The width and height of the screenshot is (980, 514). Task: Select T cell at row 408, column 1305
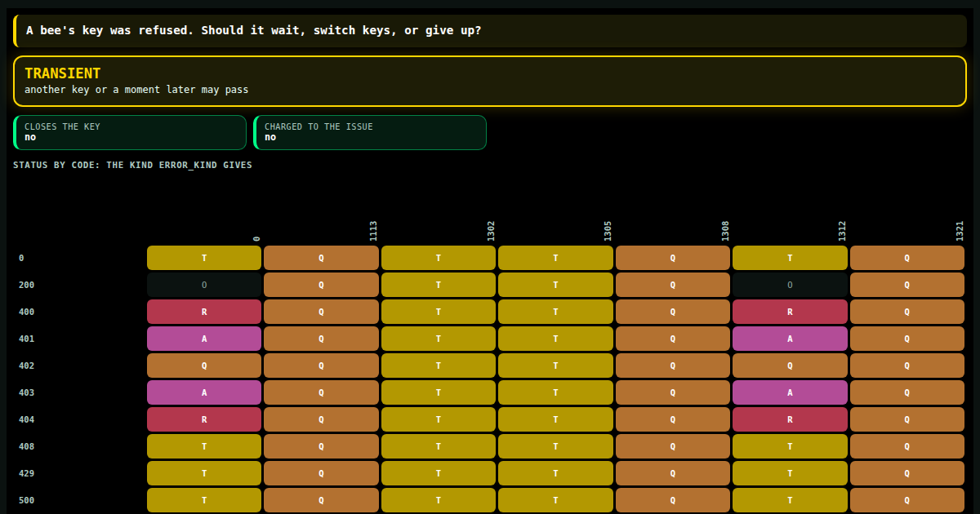pyautogui.click(x=555, y=446)
